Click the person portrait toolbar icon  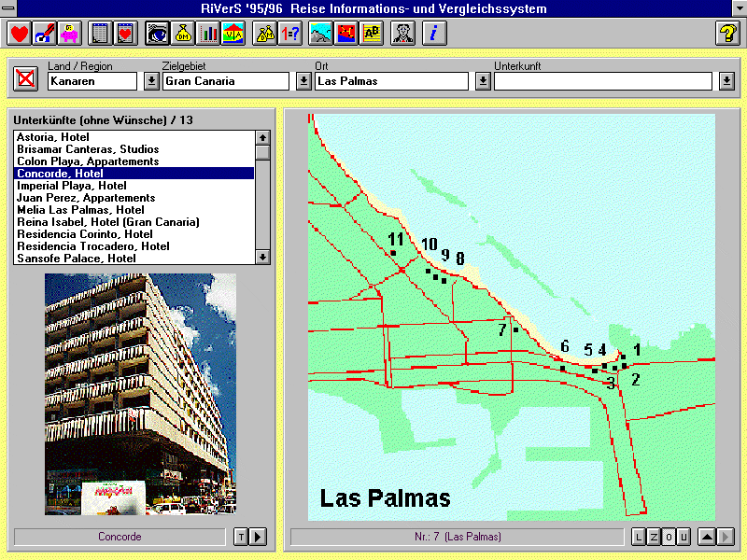pyautogui.click(x=402, y=35)
